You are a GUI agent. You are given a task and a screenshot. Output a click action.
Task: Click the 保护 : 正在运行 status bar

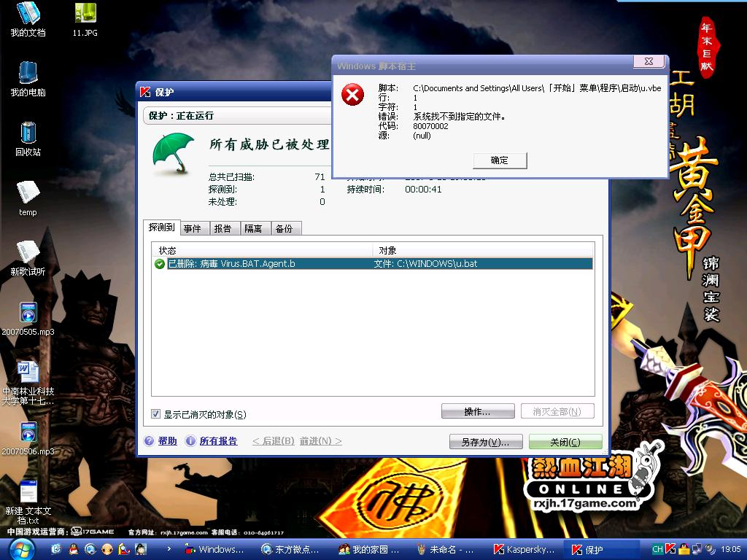coord(237,116)
